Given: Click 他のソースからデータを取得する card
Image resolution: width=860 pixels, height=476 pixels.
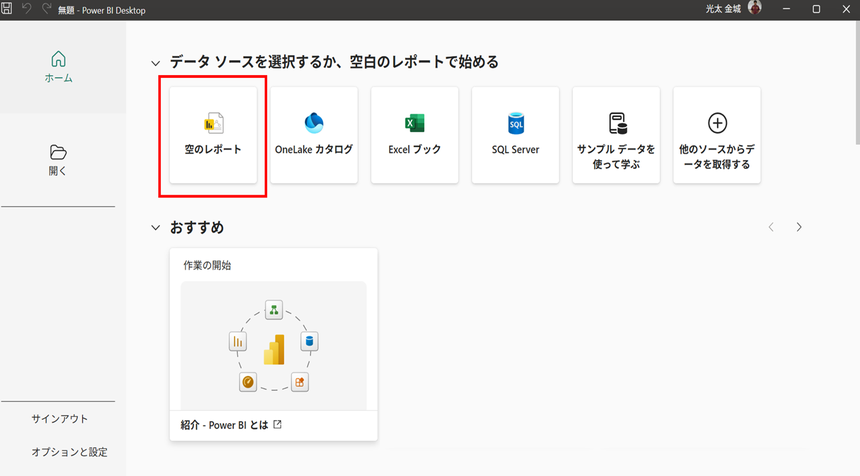Looking at the screenshot, I should pyautogui.click(x=717, y=135).
